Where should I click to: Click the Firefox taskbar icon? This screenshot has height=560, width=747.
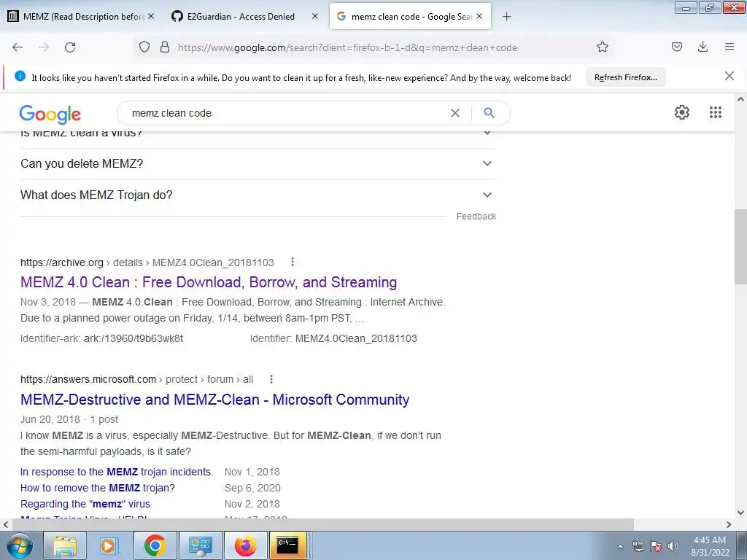245,545
